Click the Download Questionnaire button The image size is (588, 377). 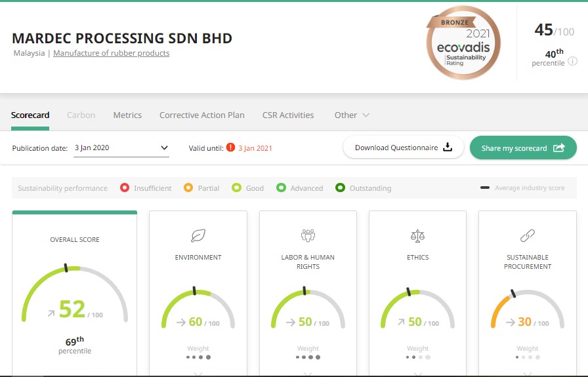click(404, 148)
